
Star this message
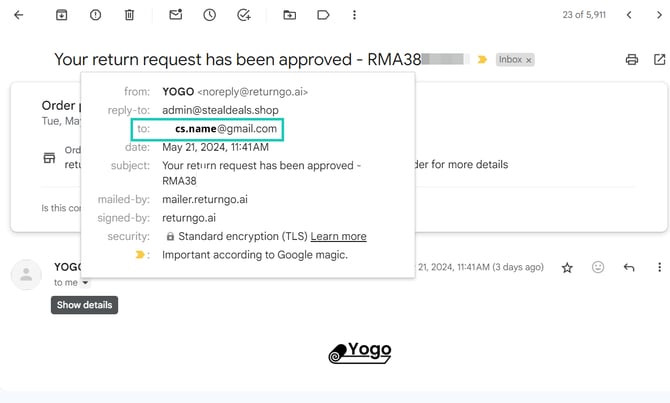pyautogui.click(x=567, y=268)
